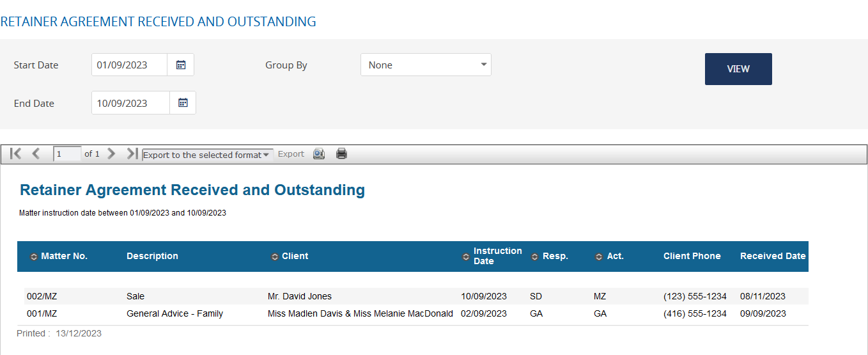Click the Start Date input field
Image resolution: width=868 pixels, height=355 pixels.
(x=130, y=65)
